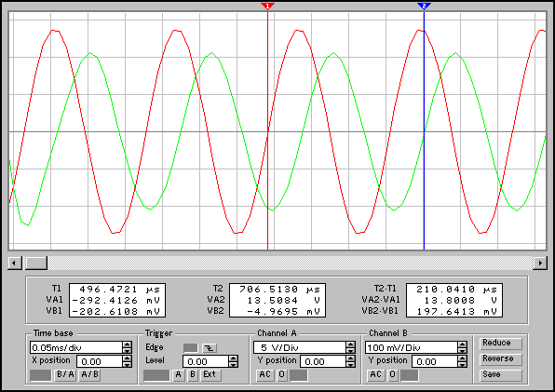The image size is (555, 392).
Task: Click the VA2 value 13.5084 V
Action: [x=285, y=301]
